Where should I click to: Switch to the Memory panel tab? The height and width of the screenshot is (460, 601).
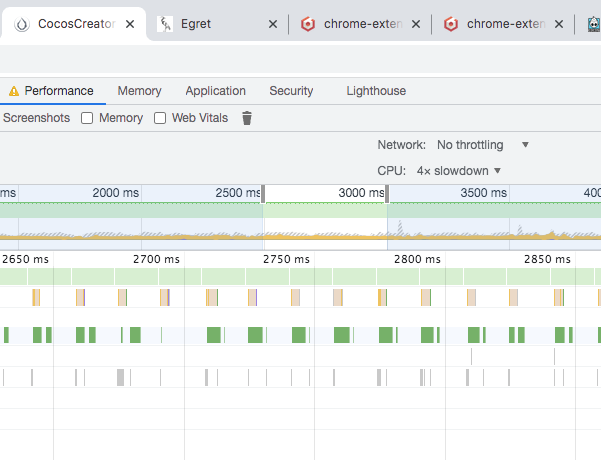pos(139,91)
